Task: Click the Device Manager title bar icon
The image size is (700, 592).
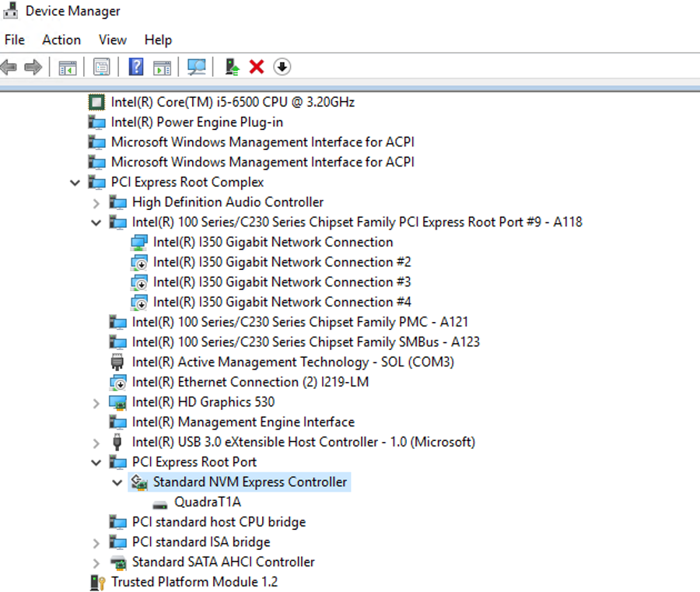Action: point(10,11)
